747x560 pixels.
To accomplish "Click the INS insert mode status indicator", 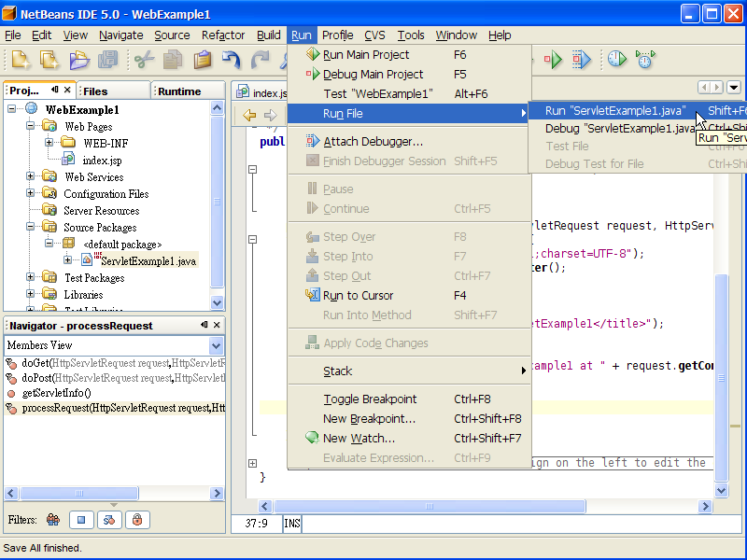I will [291, 524].
